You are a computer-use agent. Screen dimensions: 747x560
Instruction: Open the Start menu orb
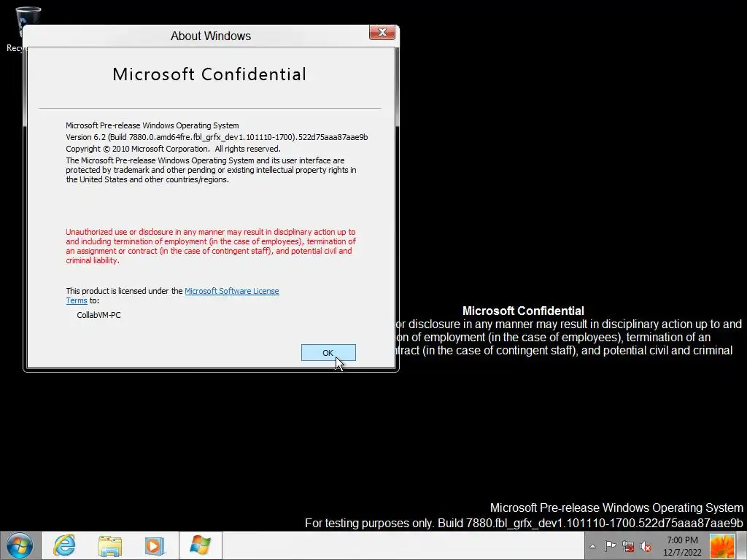click(x=20, y=545)
